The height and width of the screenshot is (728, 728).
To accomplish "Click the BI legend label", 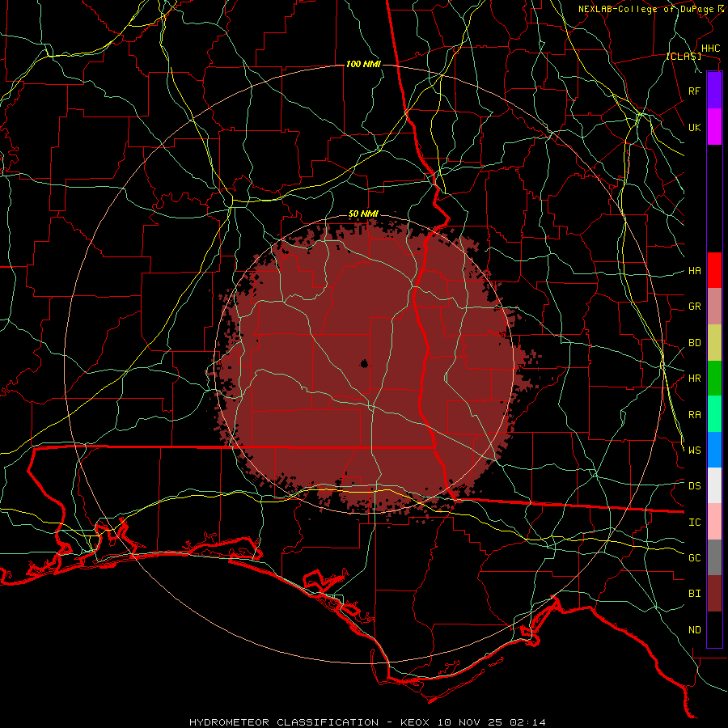I will [694, 594].
